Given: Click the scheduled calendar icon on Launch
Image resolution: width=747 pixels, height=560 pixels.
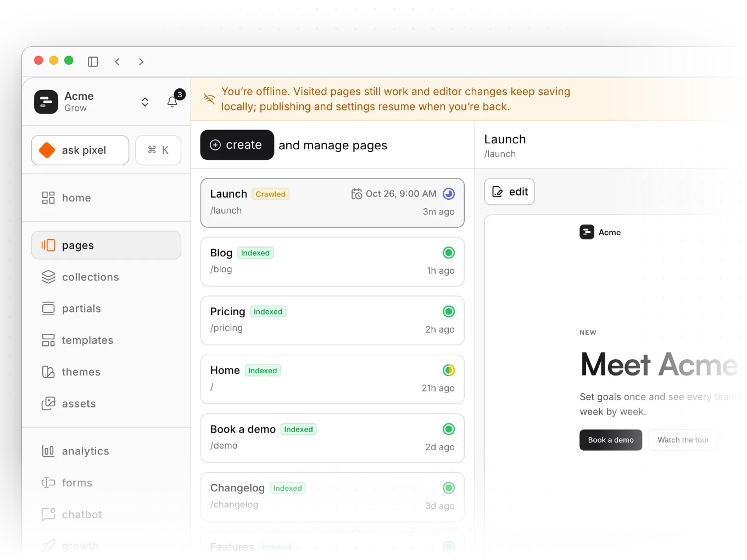Looking at the screenshot, I should pyautogui.click(x=356, y=194).
